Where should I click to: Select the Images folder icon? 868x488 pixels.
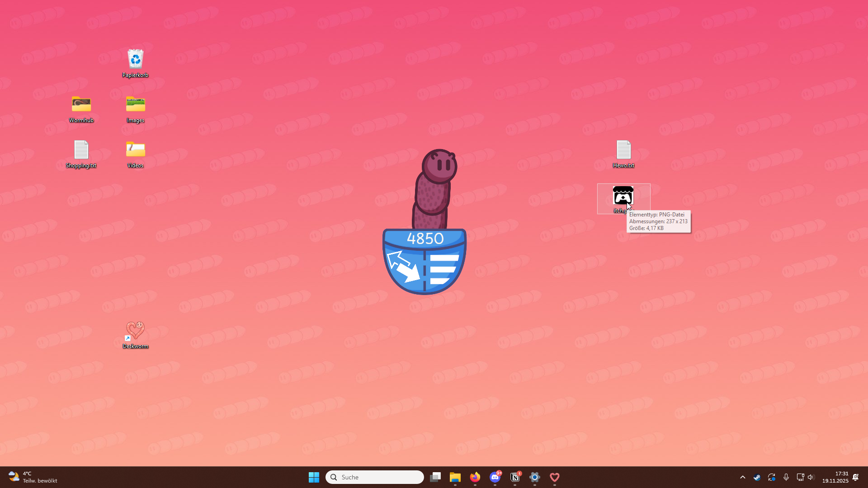click(x=135, y=105)
